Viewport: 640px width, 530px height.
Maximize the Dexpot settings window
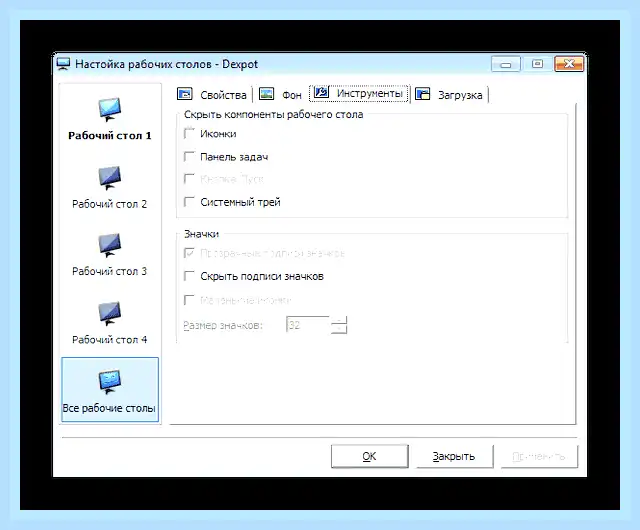[538, 64]
